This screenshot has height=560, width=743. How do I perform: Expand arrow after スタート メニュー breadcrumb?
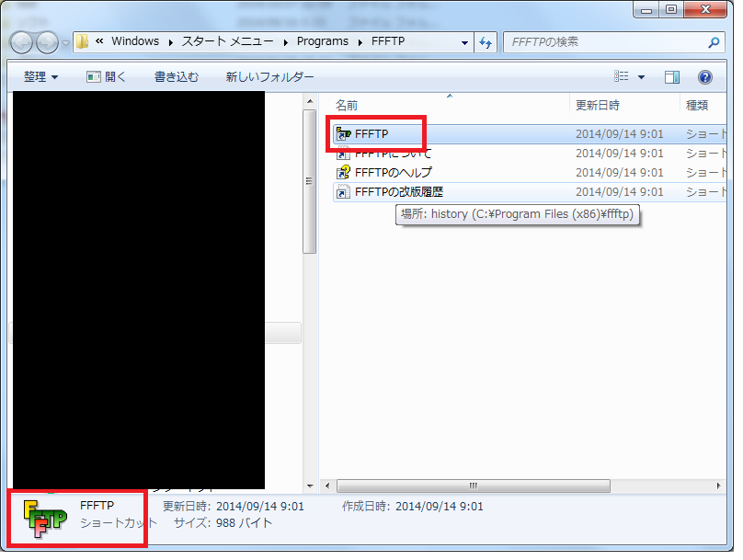point(286,42)
